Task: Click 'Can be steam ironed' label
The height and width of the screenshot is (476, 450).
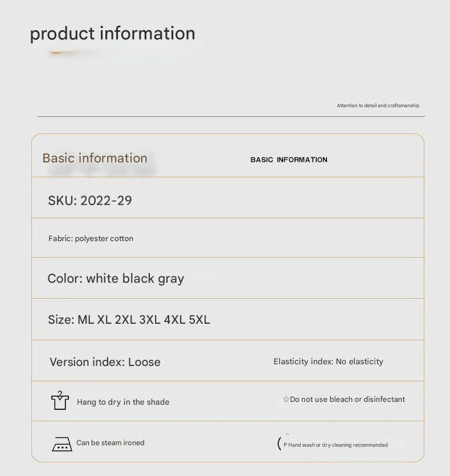Action: (110, 442)
